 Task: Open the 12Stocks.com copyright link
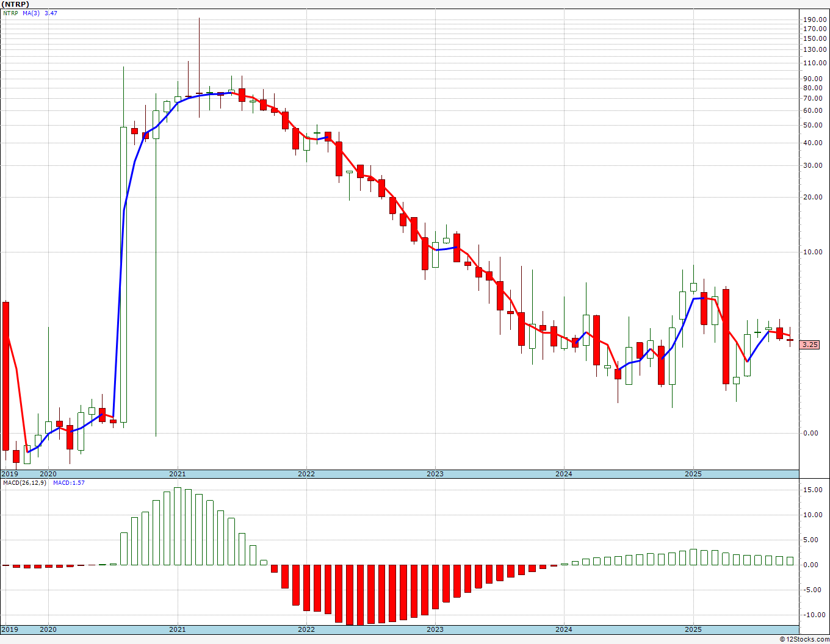[804, 639]
